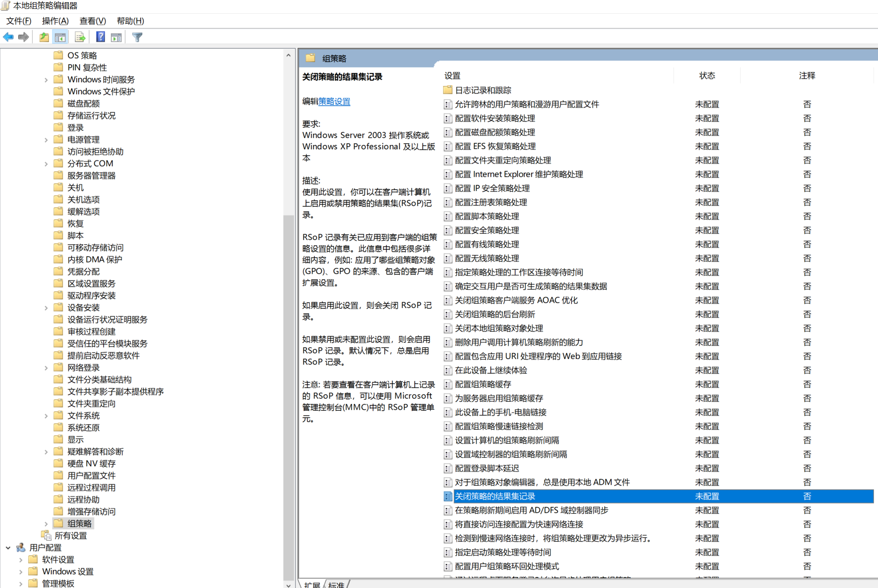878x588 pixels.
Task: Click the Export List toolbar icon
Action: (x=80, y=37)
